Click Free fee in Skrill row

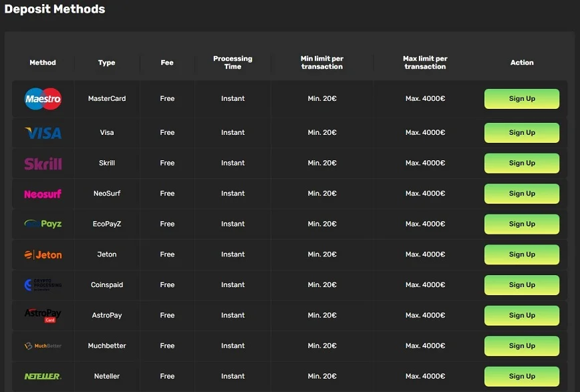(x=167, y=163)
